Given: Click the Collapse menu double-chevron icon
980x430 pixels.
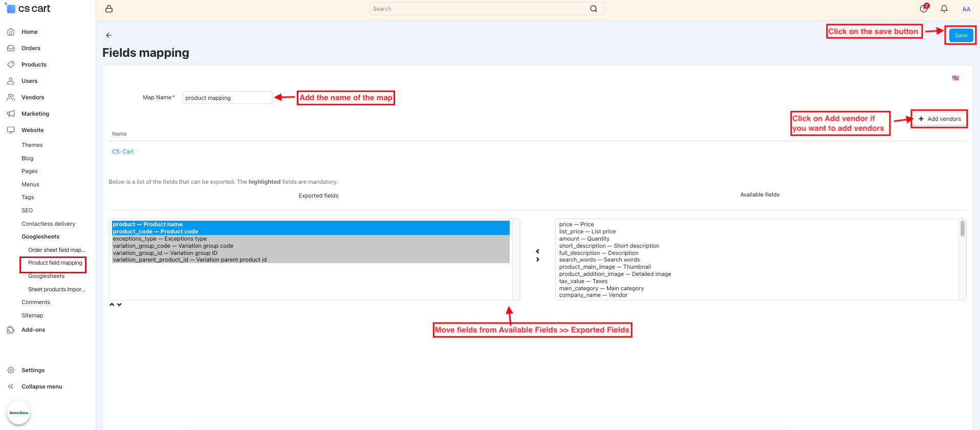Looking at the screenshot, I should click(11, 386).
